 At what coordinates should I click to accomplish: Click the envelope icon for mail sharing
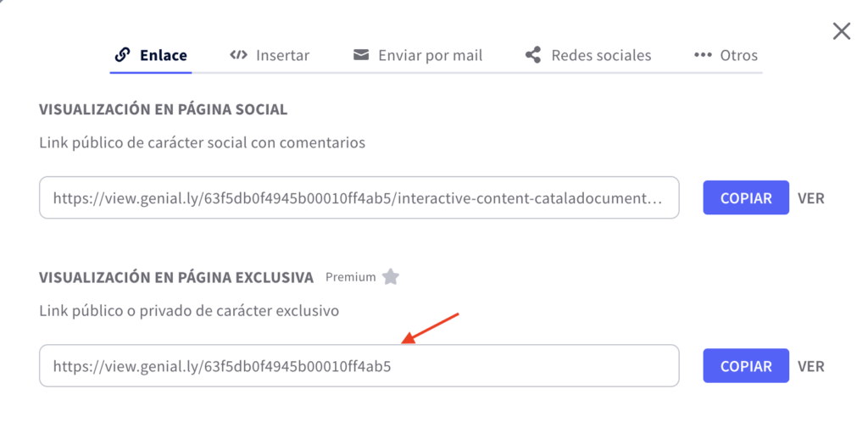(x=361, y=55)
